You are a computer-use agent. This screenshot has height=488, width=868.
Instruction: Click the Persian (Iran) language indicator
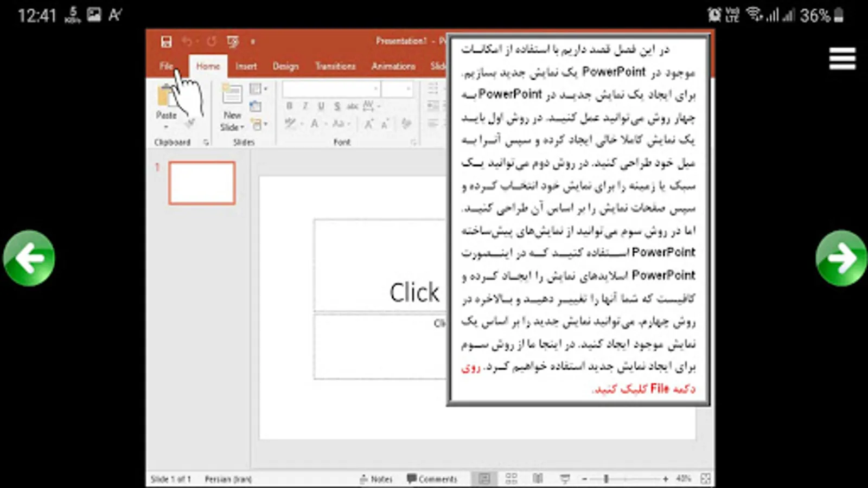(x=228, y=479)
